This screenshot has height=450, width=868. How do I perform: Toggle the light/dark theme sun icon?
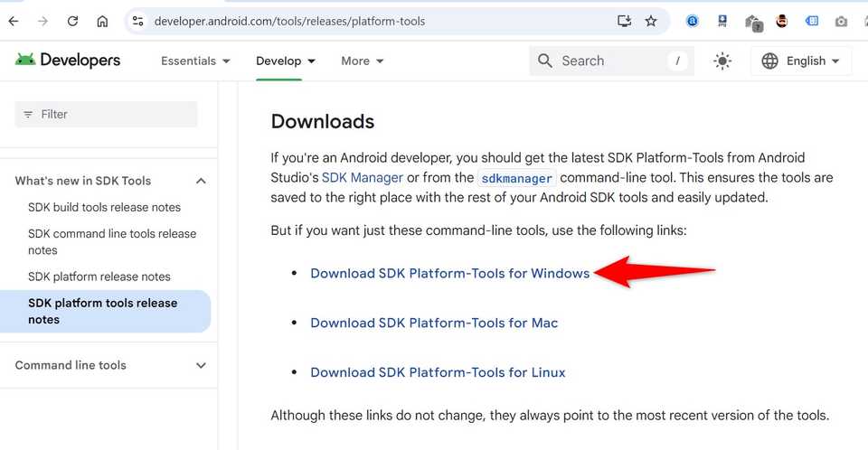722,61
